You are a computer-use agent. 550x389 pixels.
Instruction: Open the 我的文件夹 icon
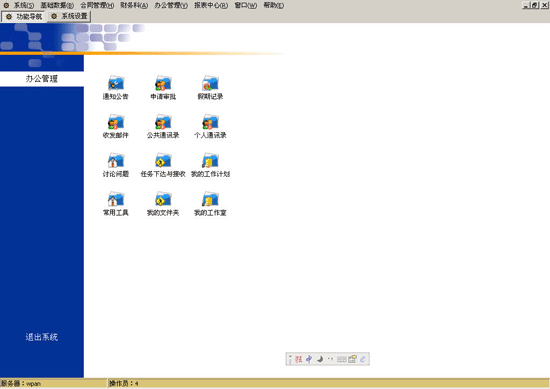(163, 199)
